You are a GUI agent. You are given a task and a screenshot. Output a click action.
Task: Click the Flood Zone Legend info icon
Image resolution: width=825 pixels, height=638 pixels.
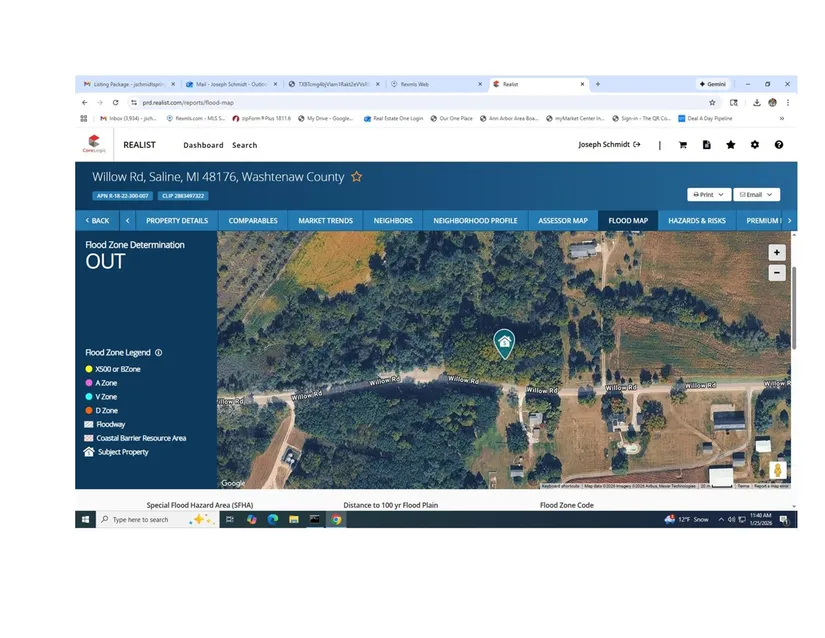(x=159, y=353)
